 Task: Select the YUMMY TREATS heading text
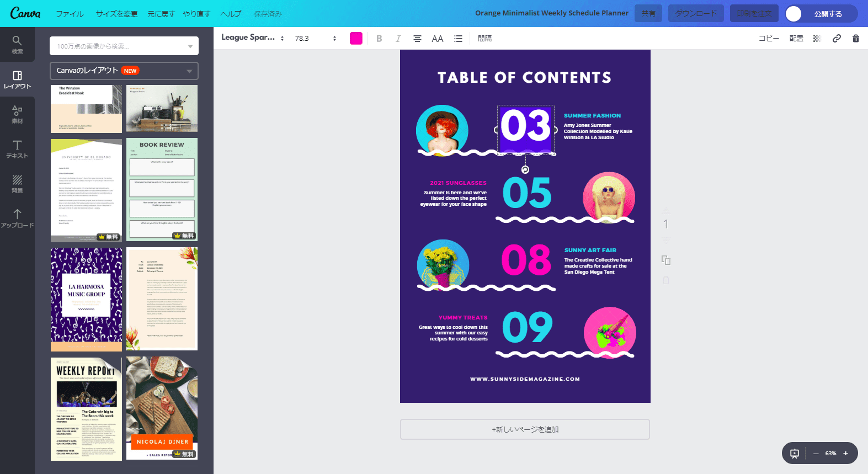click(463, 318)
